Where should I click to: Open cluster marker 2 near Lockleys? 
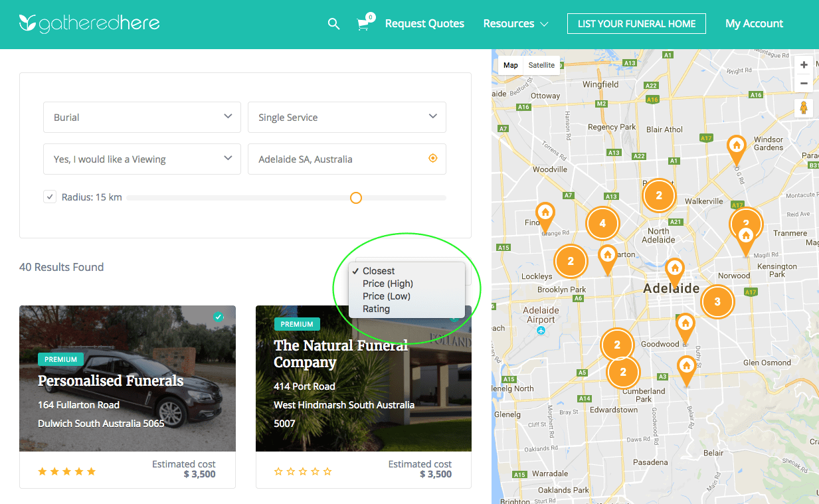click(x=571, y=262)
